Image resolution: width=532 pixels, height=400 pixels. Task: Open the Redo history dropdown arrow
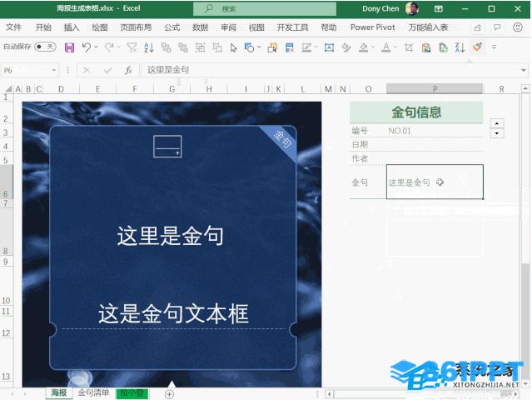tap(119, 47)
